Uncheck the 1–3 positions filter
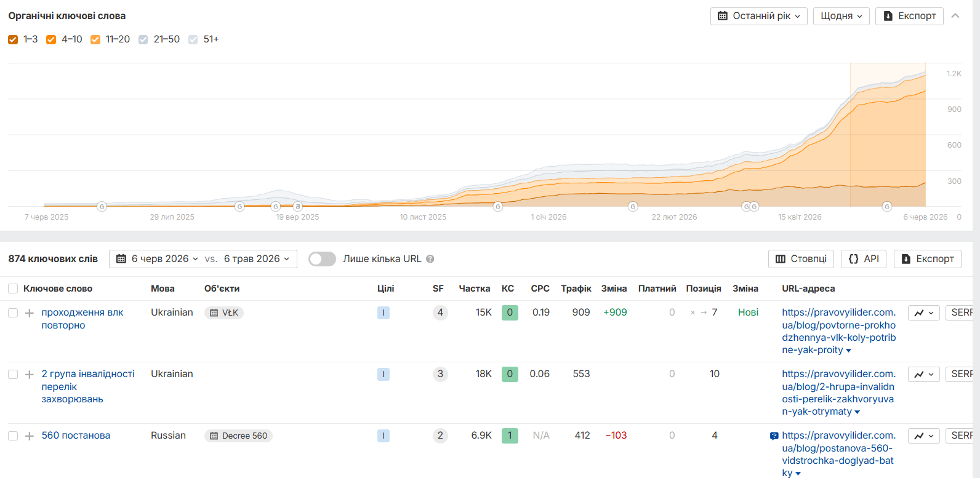The width and height of the screenshot is (980, 478). pyautogui.click(x=13, y=39)
